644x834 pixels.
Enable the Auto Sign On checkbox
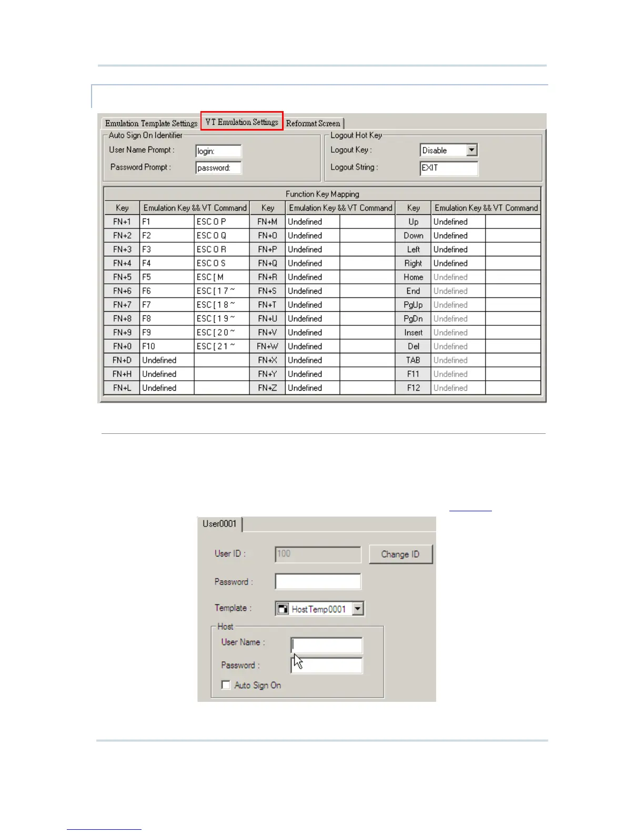coord(226,685)
